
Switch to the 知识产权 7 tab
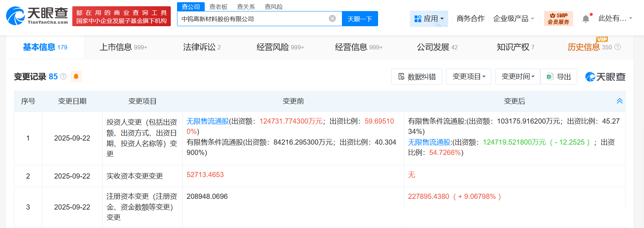pyautogui.click(x=516, y=47)
